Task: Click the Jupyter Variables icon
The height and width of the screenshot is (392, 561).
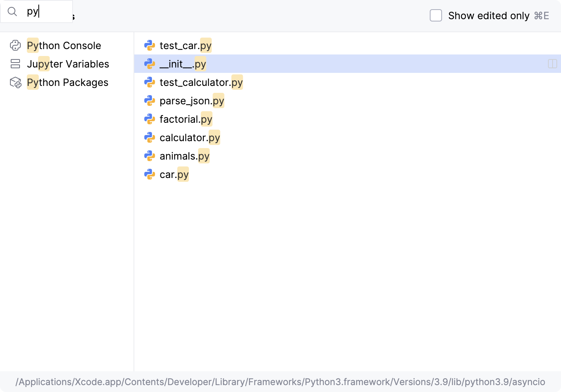Action: point(15,64)
